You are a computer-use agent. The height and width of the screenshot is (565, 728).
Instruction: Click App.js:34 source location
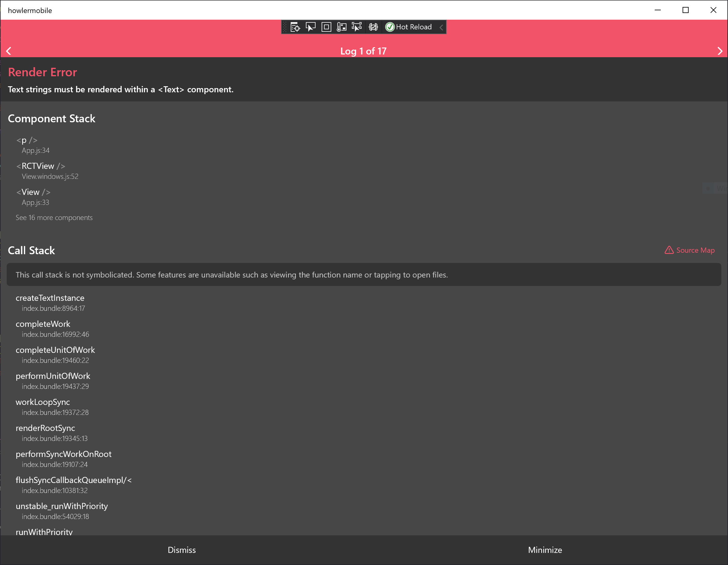point(36,151)
